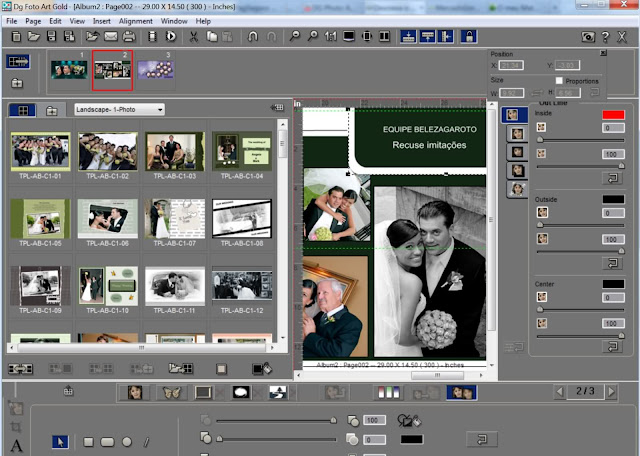Screen dimensions: 640x456
Task: Select the text tool letter A
Action: click(17, 446)
